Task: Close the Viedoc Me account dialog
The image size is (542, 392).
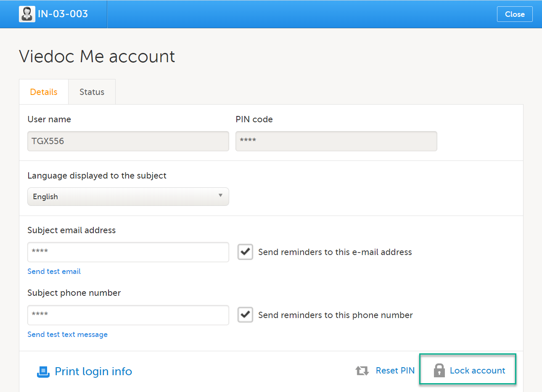Action: [514, 14]
